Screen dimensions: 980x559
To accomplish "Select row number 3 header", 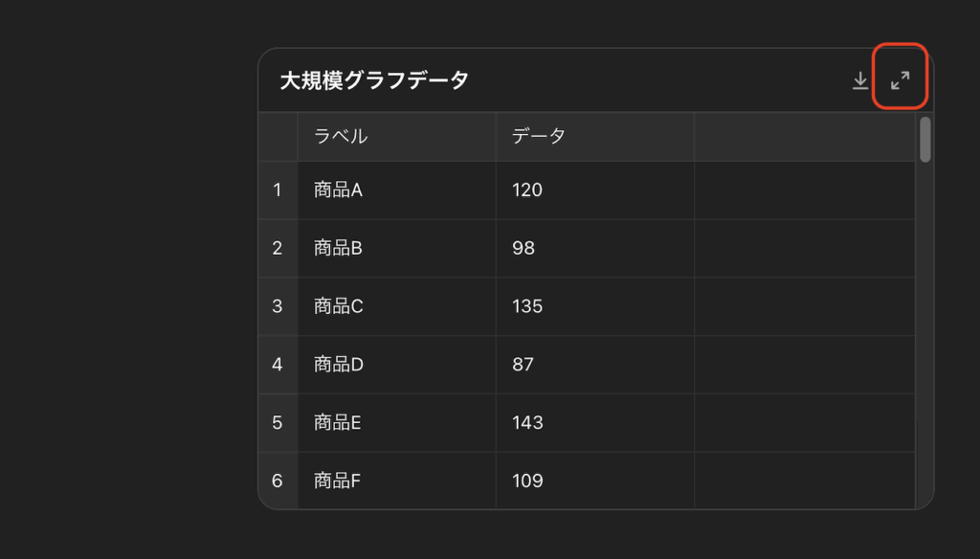I will [x=278, y=306].
